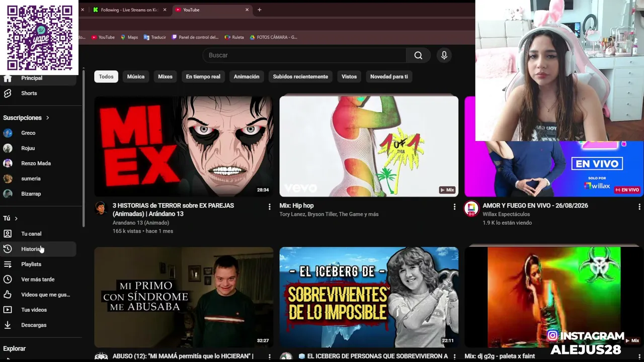Play the MI EX terror video thumbnail
Viewport: 644px width, 362px height.
[184, 146]
